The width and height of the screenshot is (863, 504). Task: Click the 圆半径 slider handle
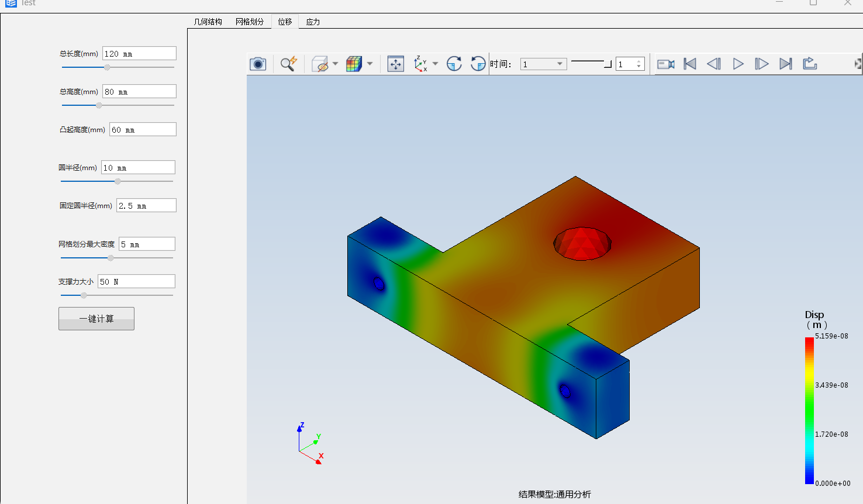point(118,181)
